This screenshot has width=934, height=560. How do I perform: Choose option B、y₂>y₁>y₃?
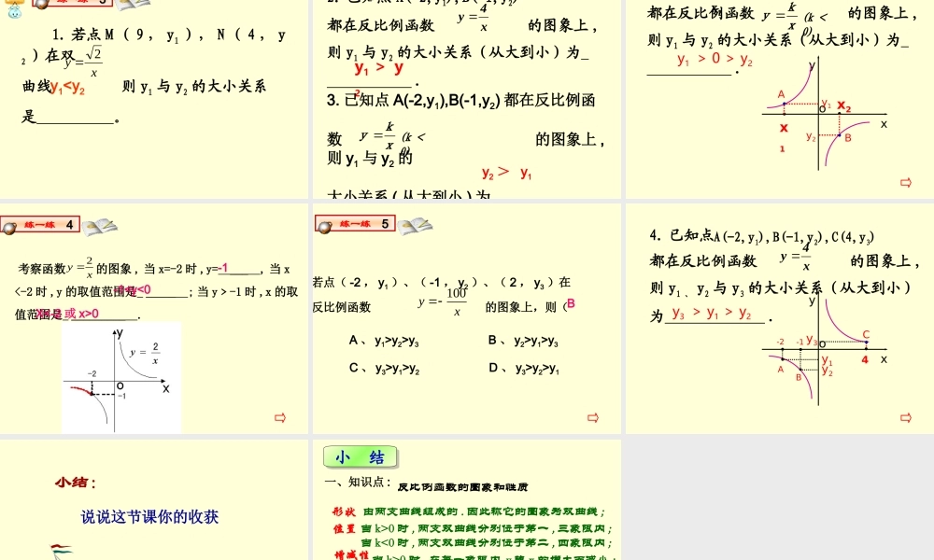point(523,341)
